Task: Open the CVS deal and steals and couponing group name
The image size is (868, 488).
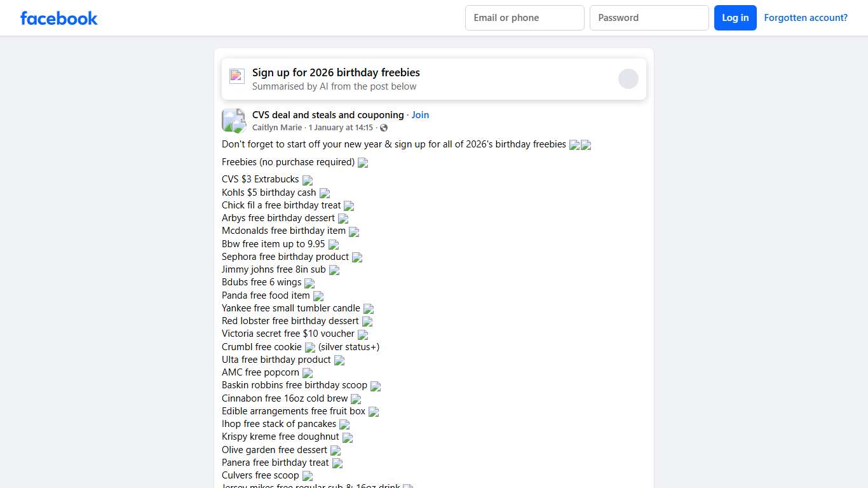Action: point(328,115)
